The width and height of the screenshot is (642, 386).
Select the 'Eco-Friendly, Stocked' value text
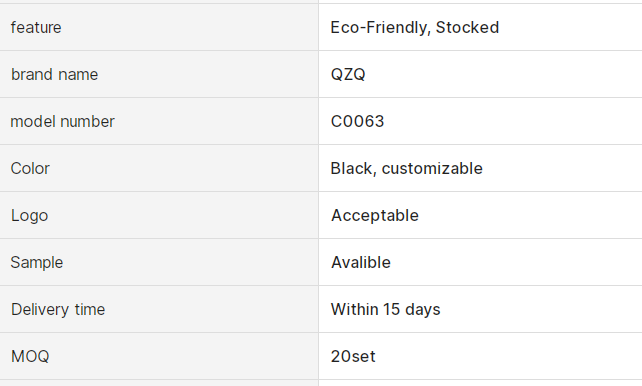[415, 27]
